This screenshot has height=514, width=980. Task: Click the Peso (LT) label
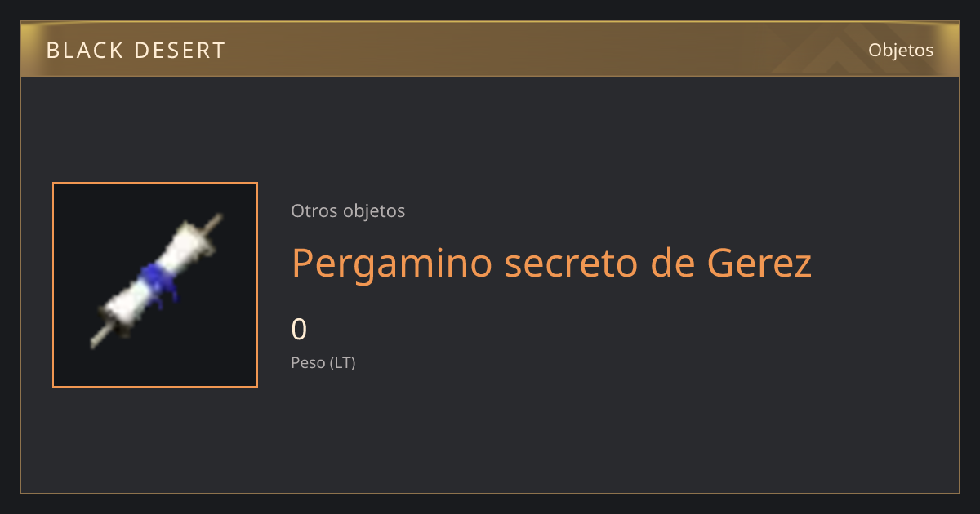pyautogui.click(x=323, y=363)
